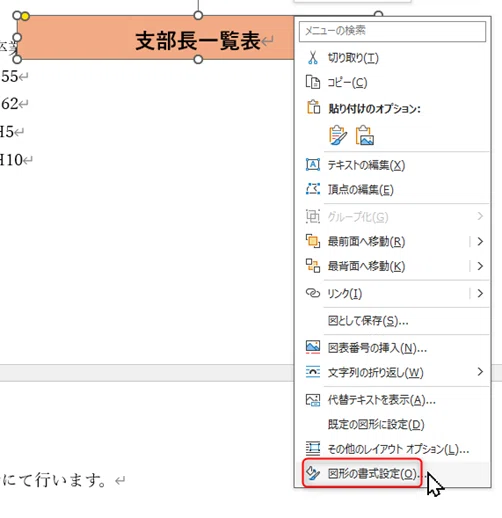
Task: Click the Copy pages icon
Action: 313,82
